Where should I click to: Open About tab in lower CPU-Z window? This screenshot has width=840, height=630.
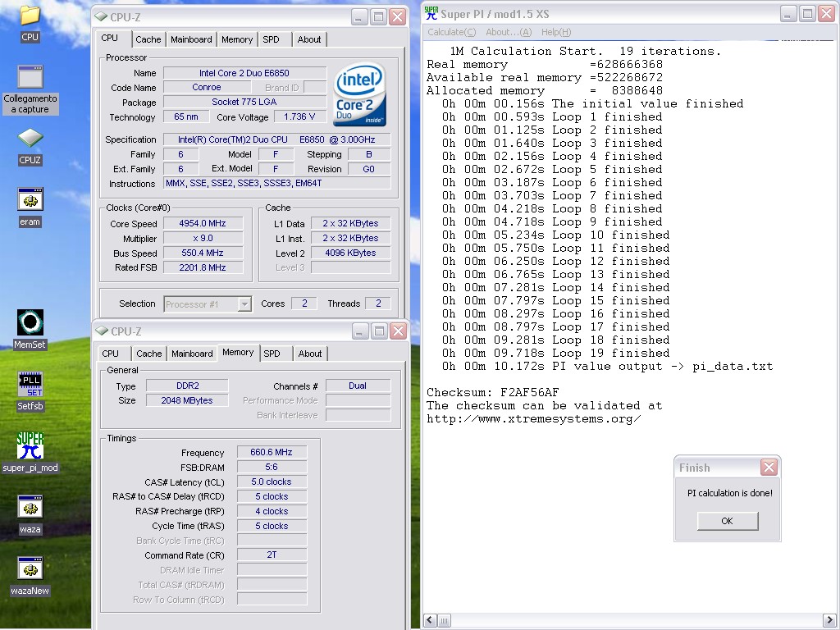pyautogui.click(x=310, y=354)
